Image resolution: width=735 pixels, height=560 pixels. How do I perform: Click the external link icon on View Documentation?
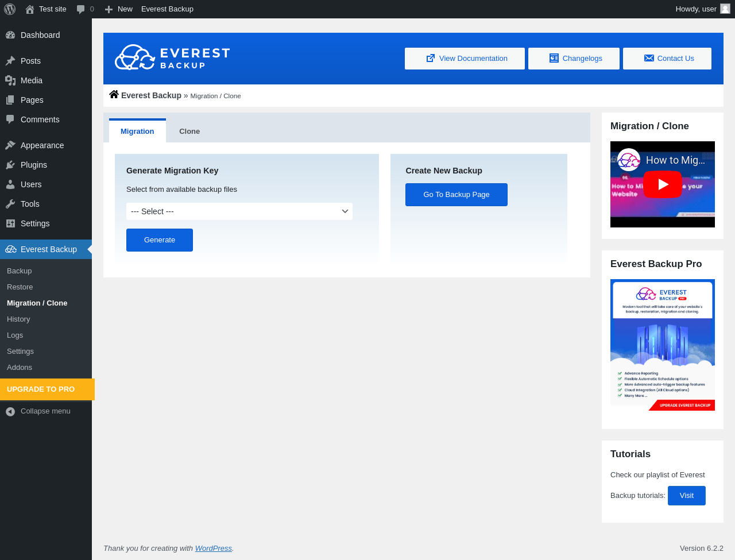coord(431,58)
